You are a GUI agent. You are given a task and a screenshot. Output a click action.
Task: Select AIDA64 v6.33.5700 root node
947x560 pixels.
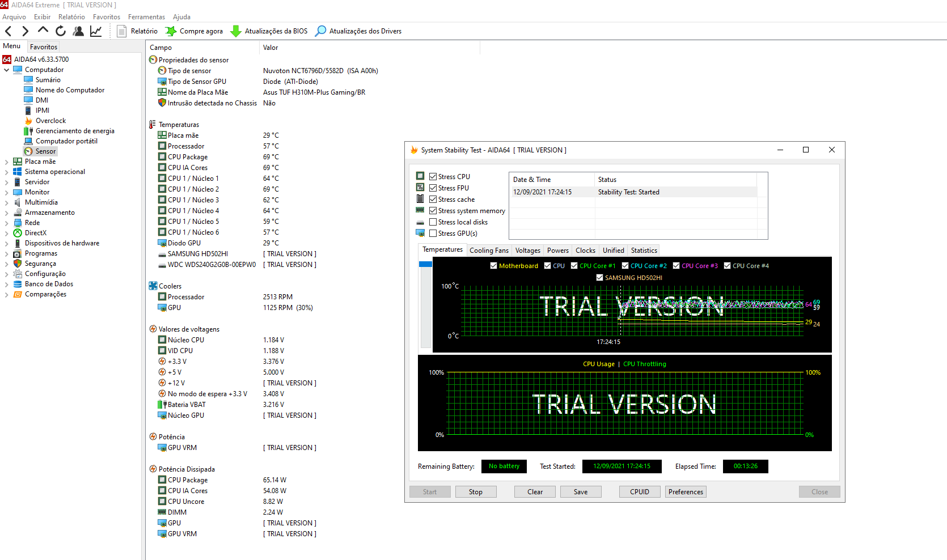point(41,60)
